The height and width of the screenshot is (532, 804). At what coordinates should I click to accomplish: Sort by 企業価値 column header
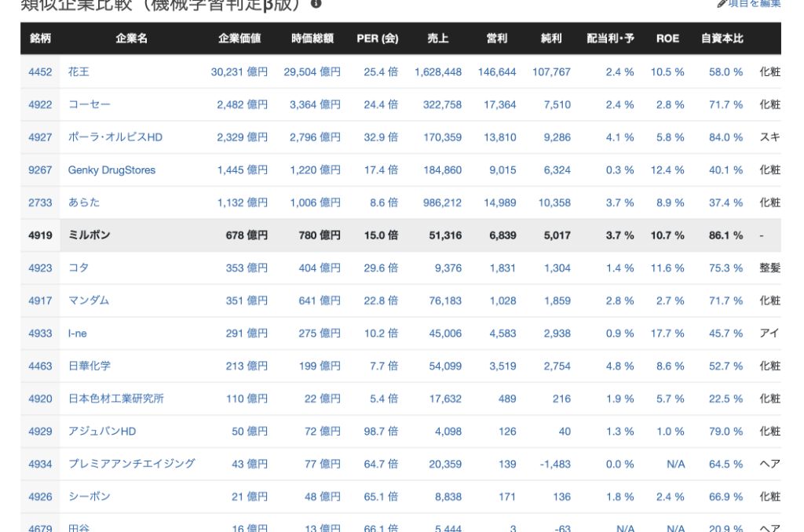pos(239,38)
